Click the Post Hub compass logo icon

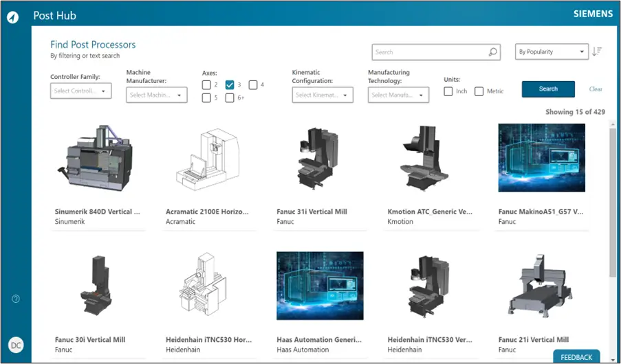[x=12, y=17]
